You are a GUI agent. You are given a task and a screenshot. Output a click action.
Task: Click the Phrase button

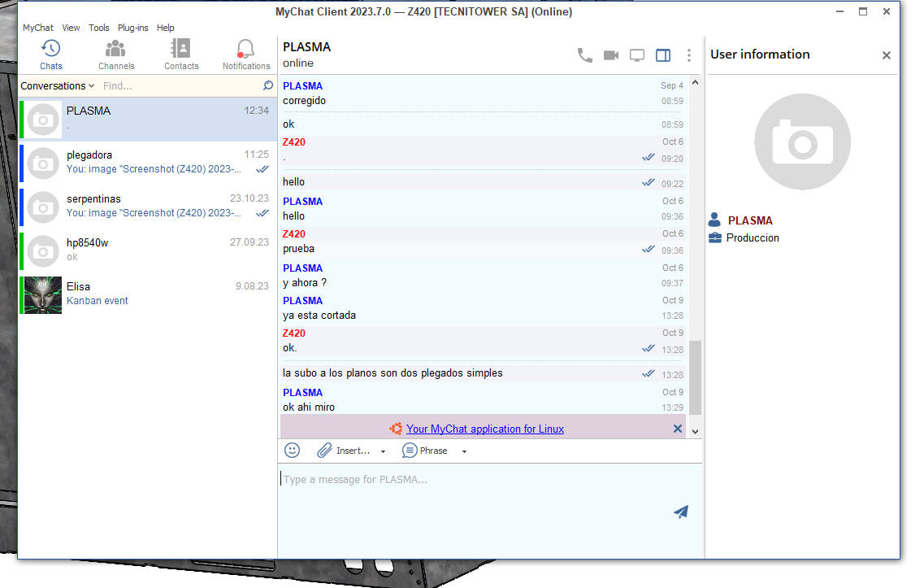pos(425,451)
